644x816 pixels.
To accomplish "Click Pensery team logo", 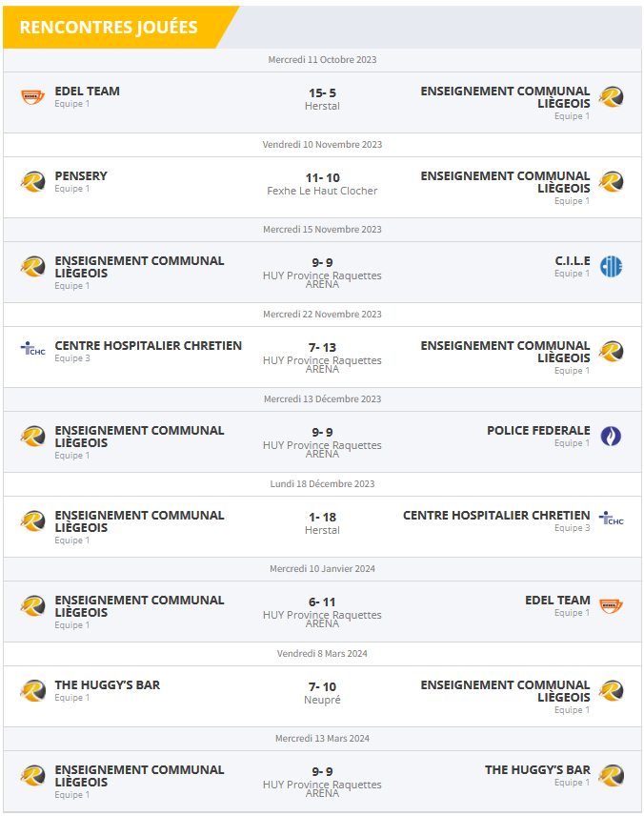I will 33,181.
